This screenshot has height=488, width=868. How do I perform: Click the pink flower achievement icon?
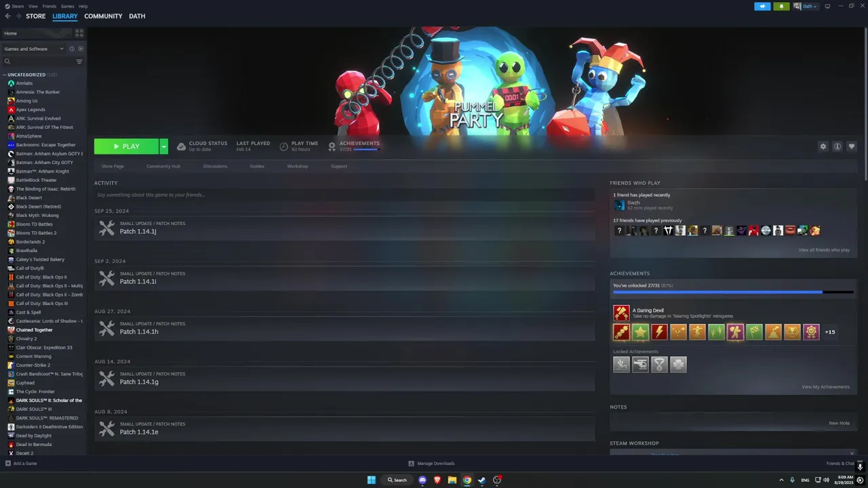811,332
